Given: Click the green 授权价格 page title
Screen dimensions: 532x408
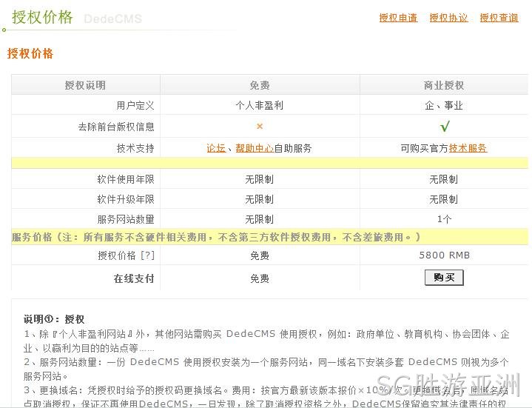Looking at the screenshot, I should pos(42,17).
